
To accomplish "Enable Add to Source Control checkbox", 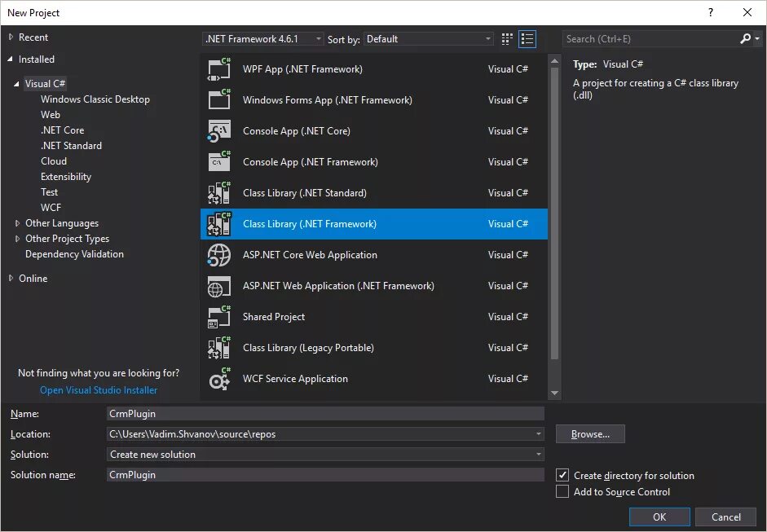I will [x=562, y=491].
